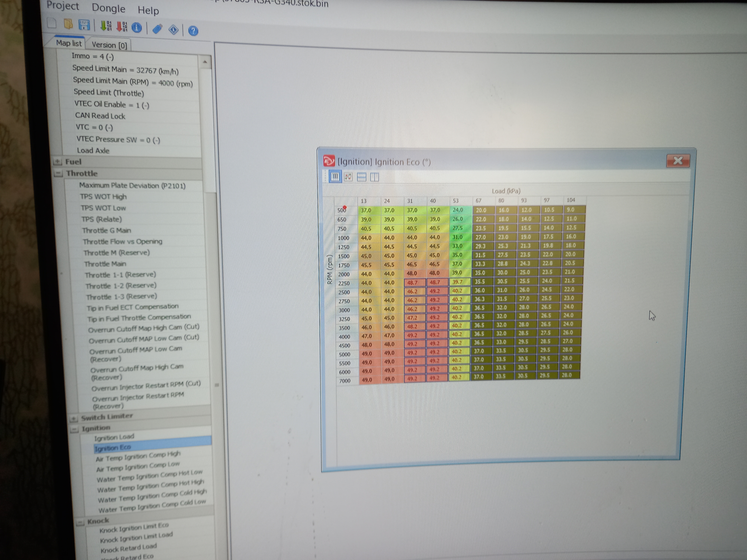Click the save floppy disk icon
This screenshot has width=747, height=560.
pyautogui.click(x=84, y=25)
